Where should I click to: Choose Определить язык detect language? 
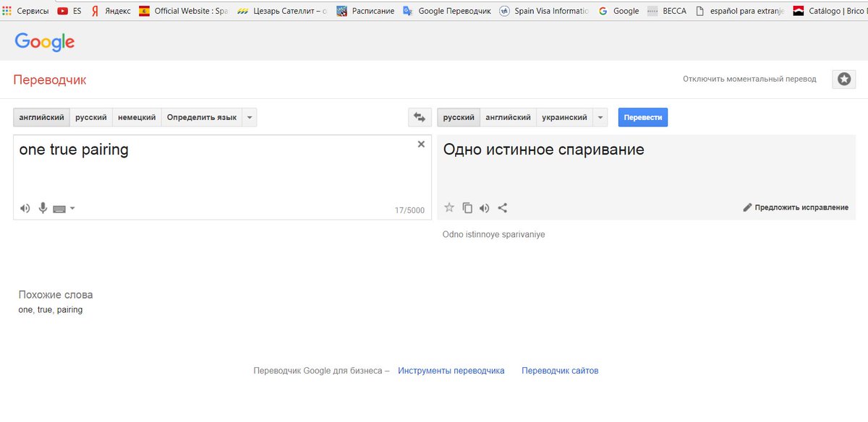(x=202, y=117)
